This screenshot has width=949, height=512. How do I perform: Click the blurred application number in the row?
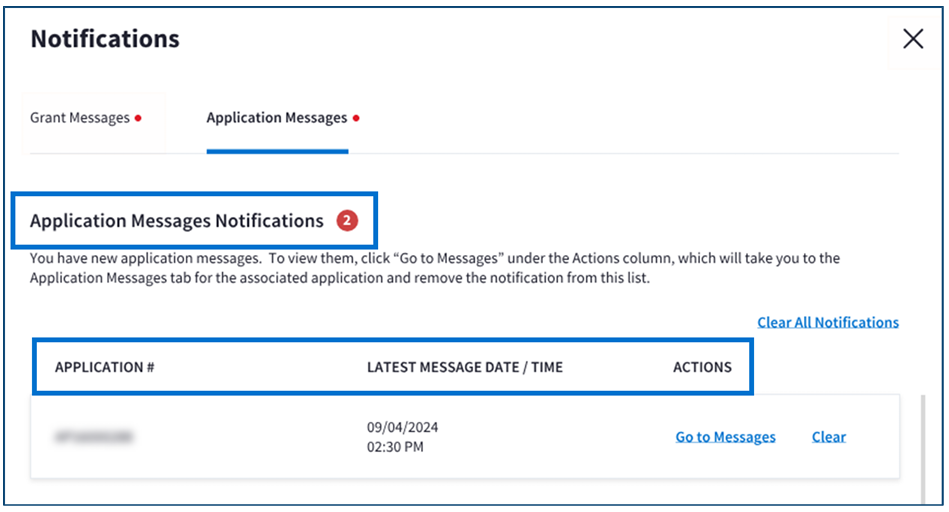point(94,437)
